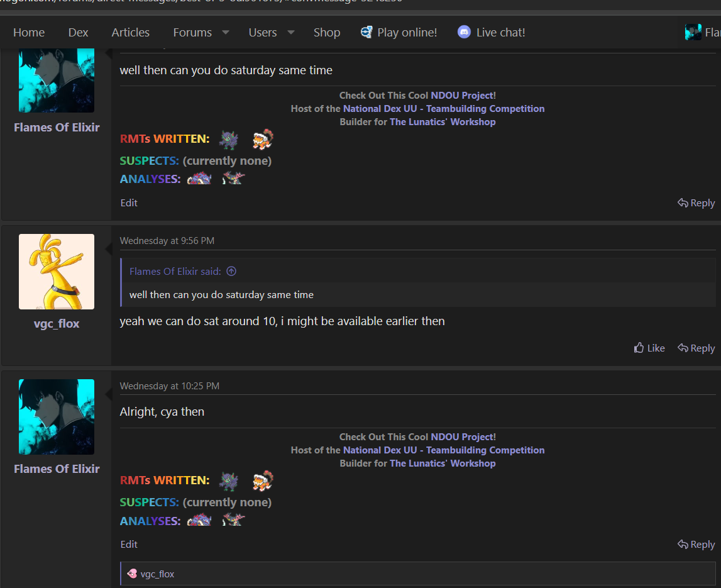This screenshot has height=588, width=721.
Task: Edit the 'well then can you do saturday' message
Action: point(129,202)
